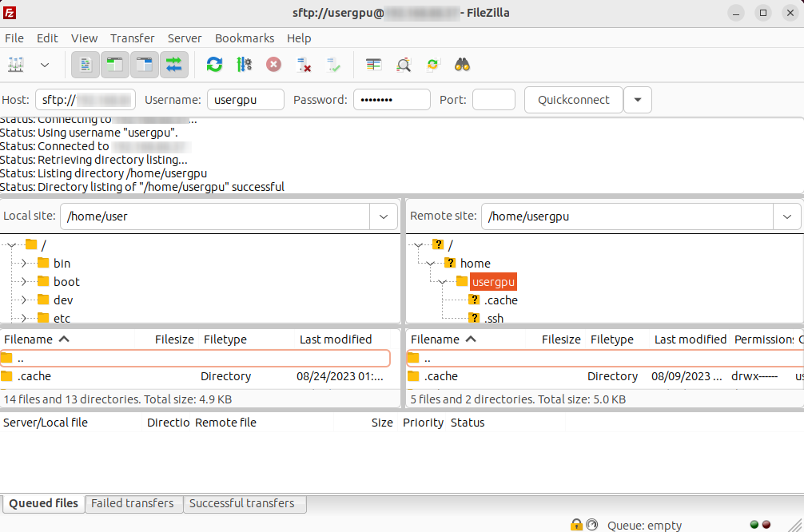Select .cache folder in remote tree
The image size is (804, 532).
[501, 300]
